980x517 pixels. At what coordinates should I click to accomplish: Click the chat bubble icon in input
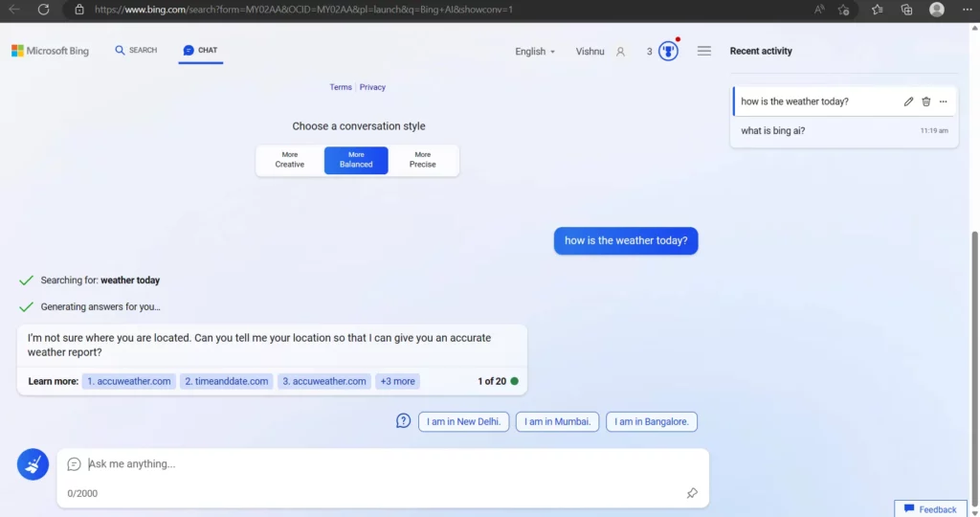[x=74, y=463]
